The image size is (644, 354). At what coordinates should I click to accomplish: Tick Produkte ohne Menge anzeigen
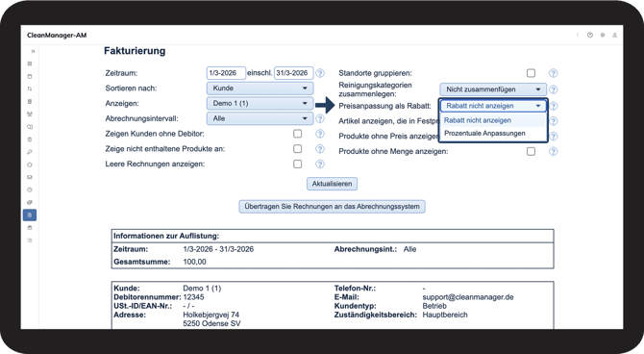[531, 151]
